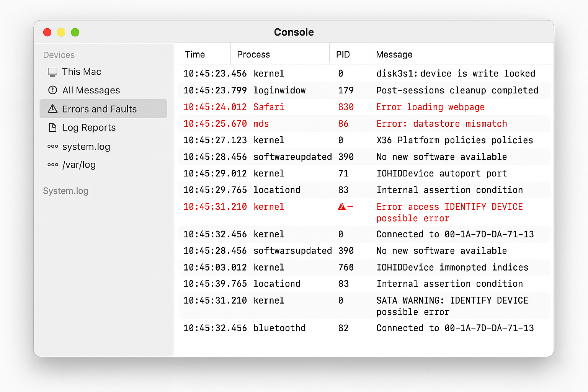
Task: Open Log Reports in sidebar
Action: (103, 127)
